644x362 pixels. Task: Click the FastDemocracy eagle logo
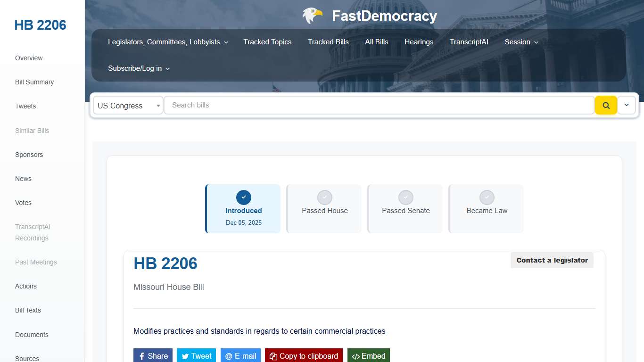pyautogui.click(x=312, y=15)
